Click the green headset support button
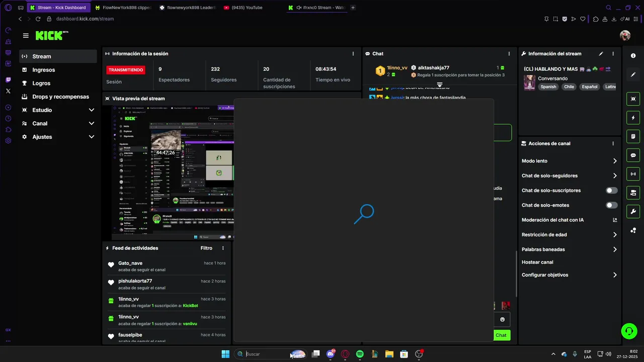Screen dimensions: 644x362 tap(629, 331)
